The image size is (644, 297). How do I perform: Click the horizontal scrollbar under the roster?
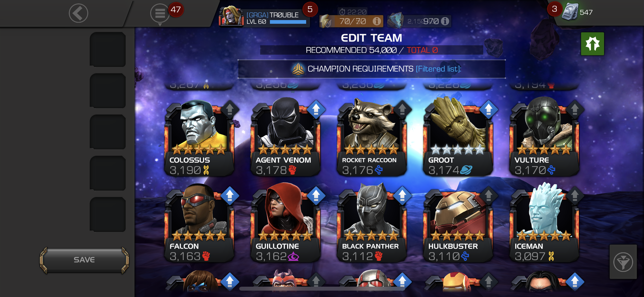coord(322,289)
